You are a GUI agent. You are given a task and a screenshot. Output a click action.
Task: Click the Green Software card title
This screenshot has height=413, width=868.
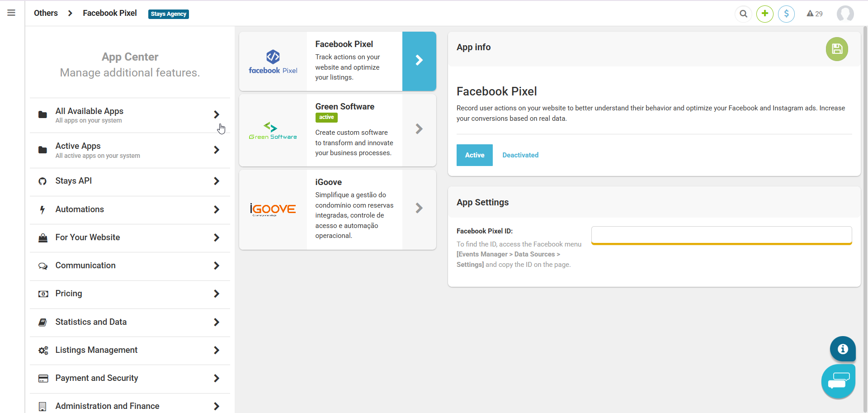(x=345, y=107)
